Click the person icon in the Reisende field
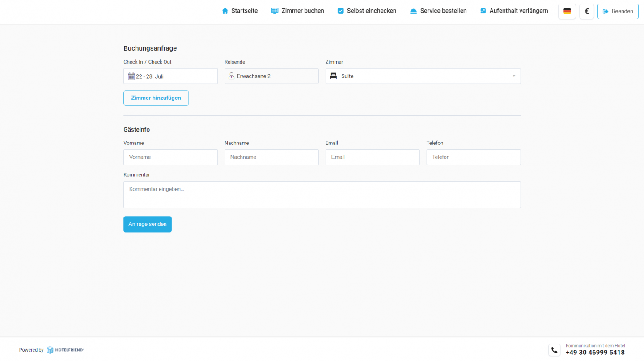The height and width of the screenshot is (361, 644). click(x=232, y=76)
